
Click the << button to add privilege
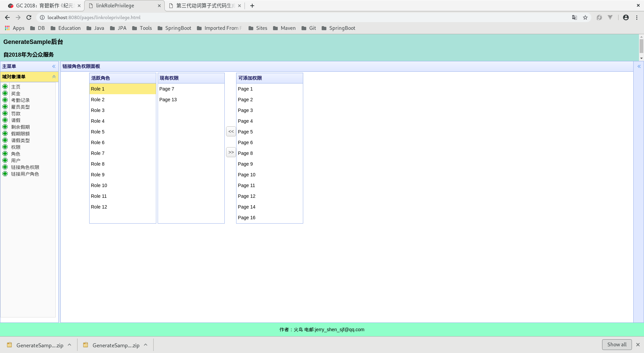click(x=231, y=131)
